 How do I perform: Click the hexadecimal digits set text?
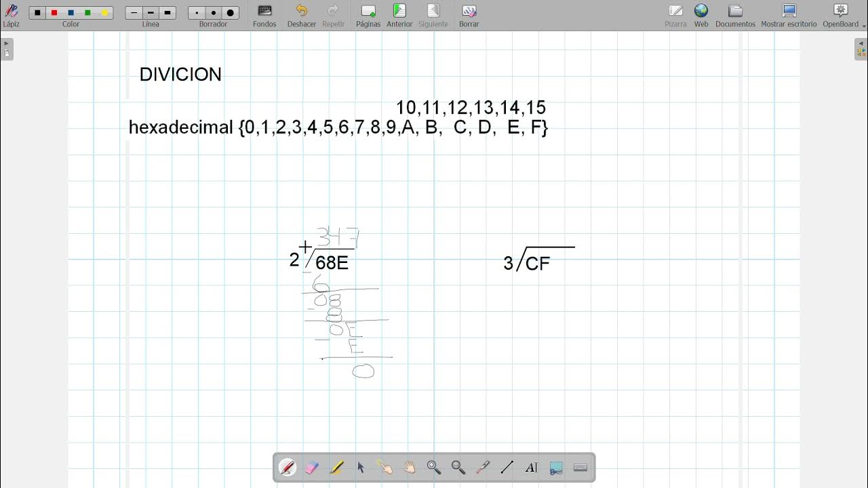338,127
